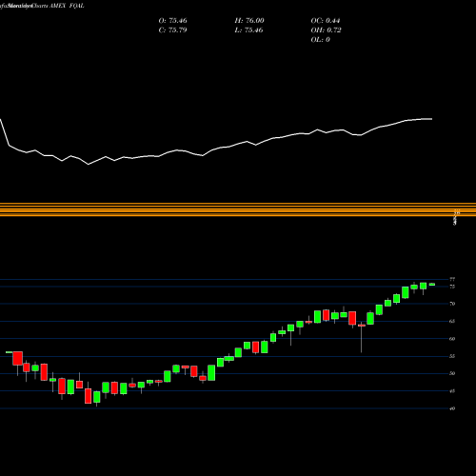This screenshot has height=476, width=476.
Task: Click the close value C: 75.79
Action: click(172, 30)
